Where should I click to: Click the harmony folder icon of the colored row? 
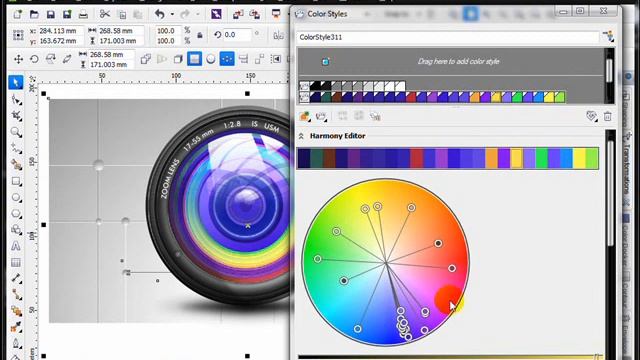point(304,97)
